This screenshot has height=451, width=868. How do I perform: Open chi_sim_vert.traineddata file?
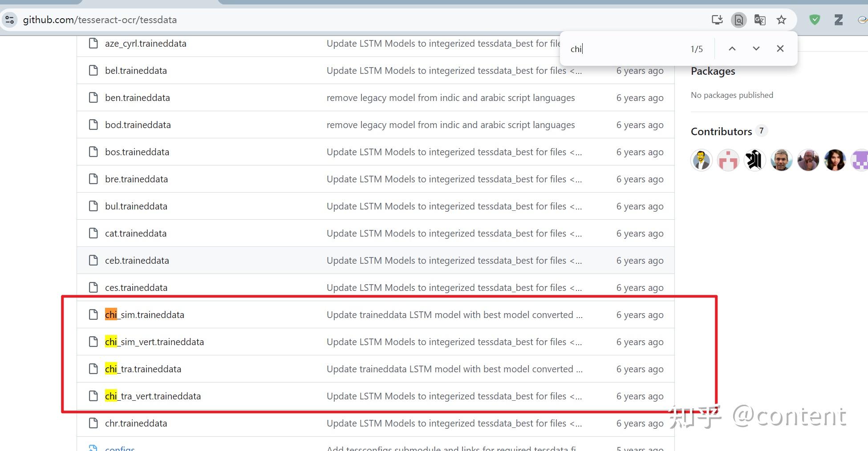[x=154, y=342]
